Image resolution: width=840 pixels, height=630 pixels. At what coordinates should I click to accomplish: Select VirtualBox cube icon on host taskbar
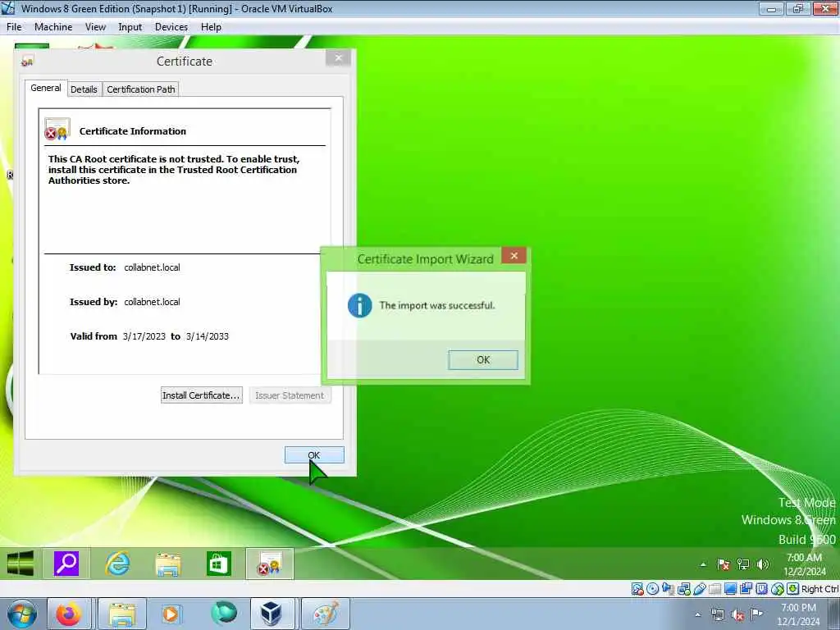(272, 614)
